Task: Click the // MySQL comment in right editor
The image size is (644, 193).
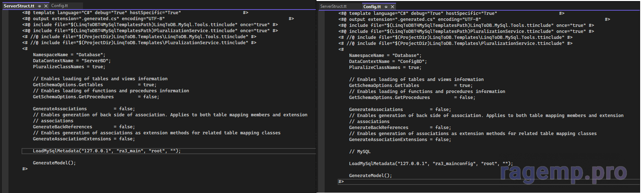Action: click(360, 152)
